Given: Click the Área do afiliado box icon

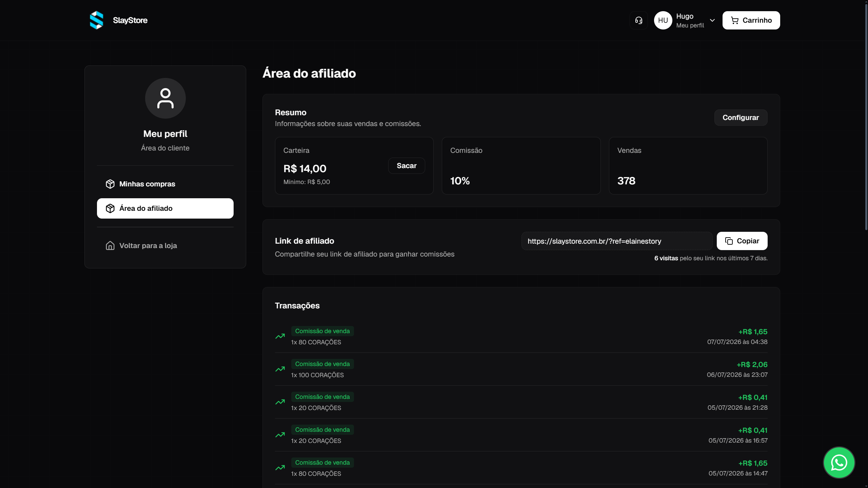Looking at the screenshot, I should tap(110, 208).
